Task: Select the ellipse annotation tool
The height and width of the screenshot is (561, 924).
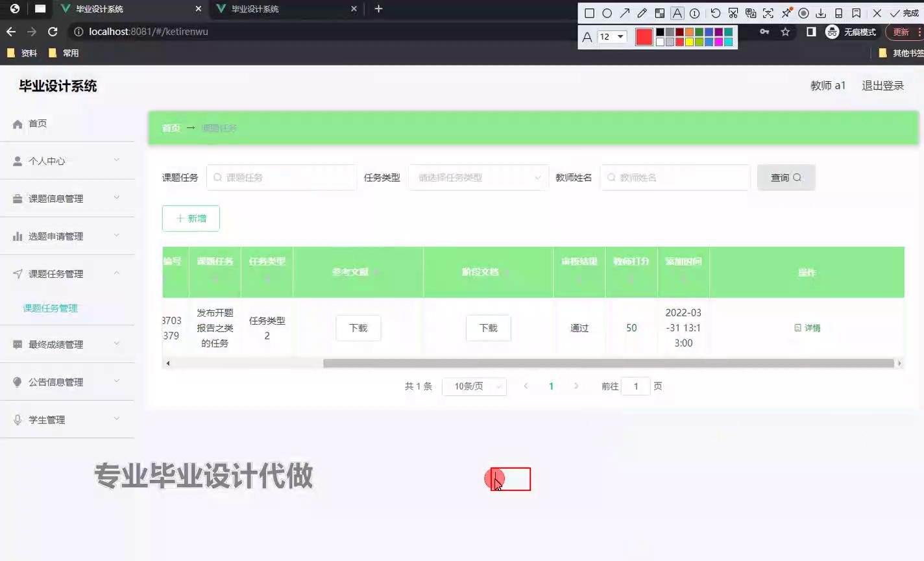Action: (607, 13)
